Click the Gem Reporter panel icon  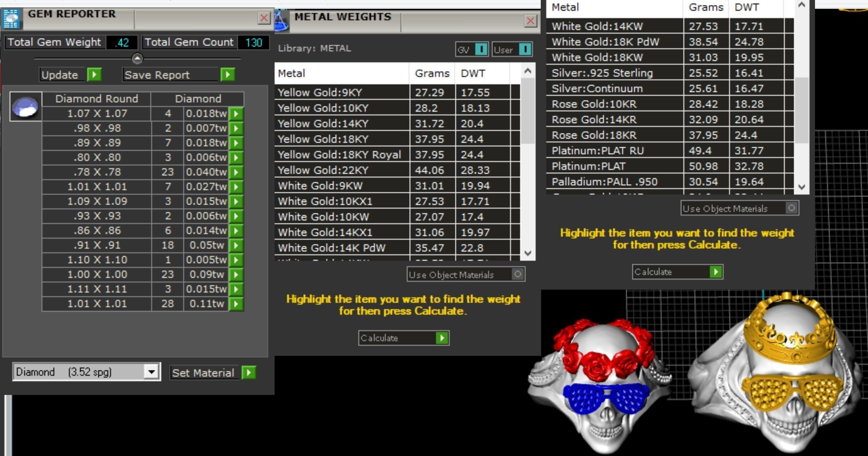point(11,19)
